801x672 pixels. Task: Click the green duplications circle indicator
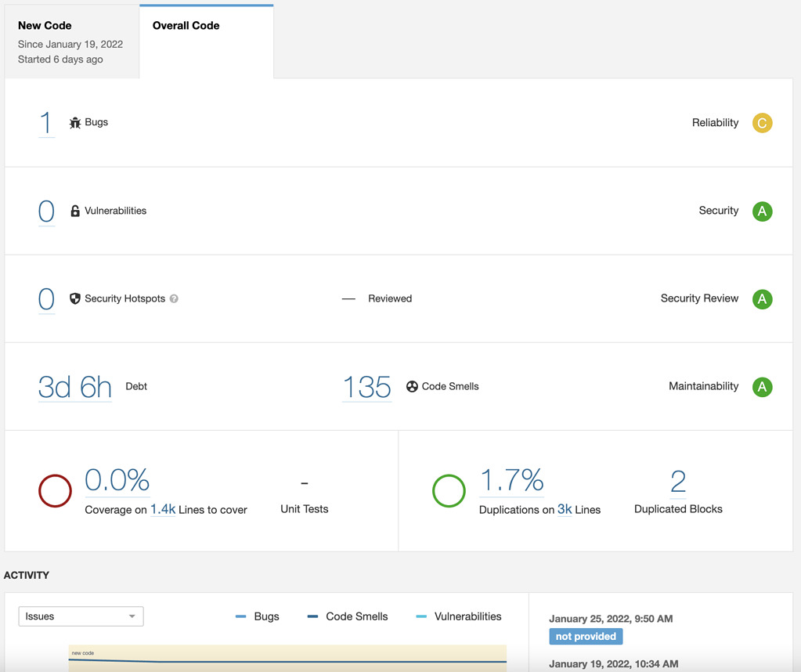pyautogui.click(x=449, y=491)
